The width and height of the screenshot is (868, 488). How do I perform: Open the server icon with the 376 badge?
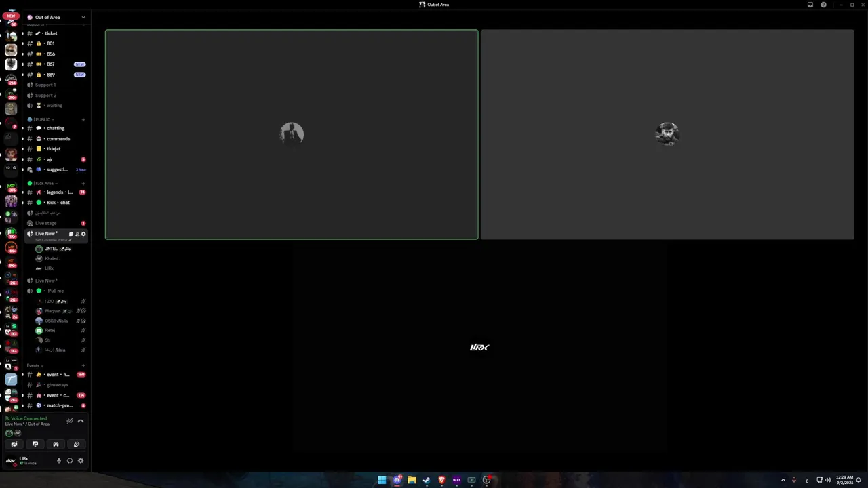tap(11, 186)
